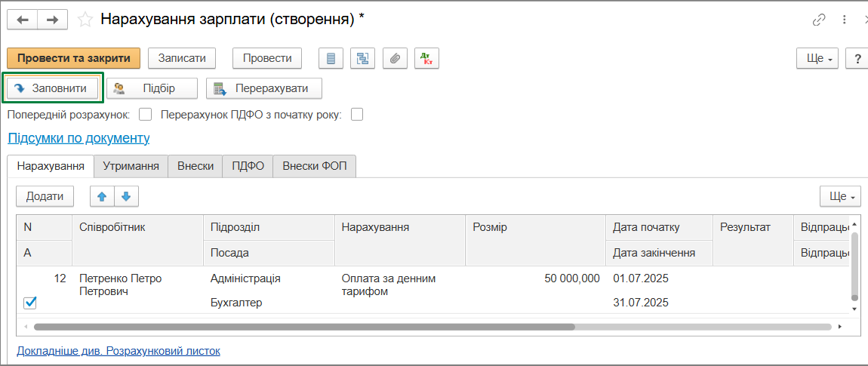Click the Розмір column header

click(535, 240)
